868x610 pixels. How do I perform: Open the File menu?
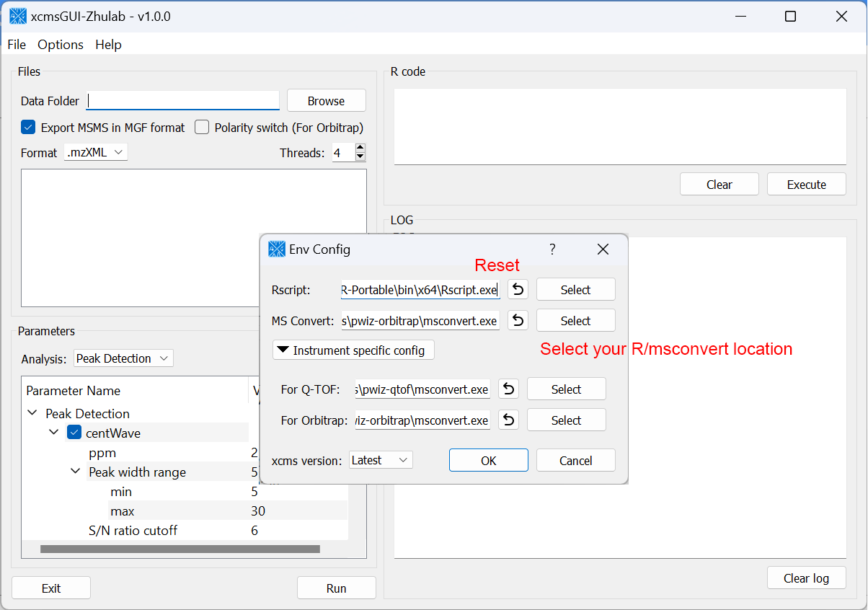tap(17, 45)
